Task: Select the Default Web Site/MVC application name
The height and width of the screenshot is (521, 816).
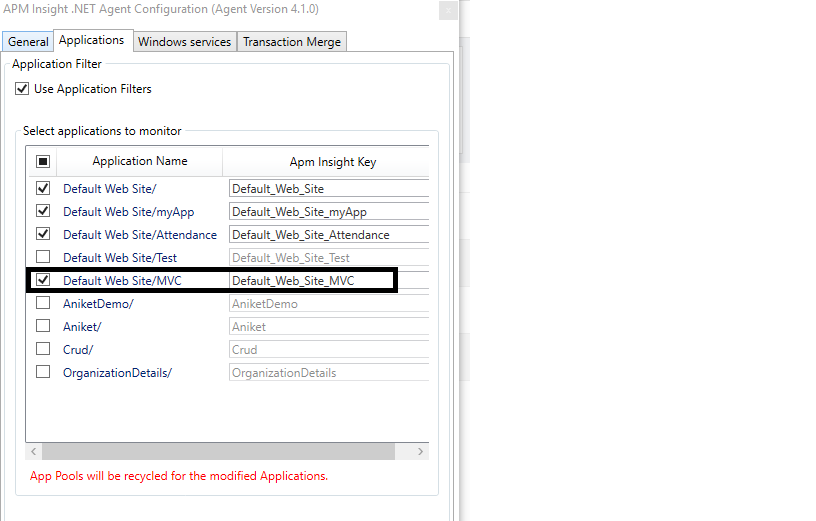Action: (122, 281)
